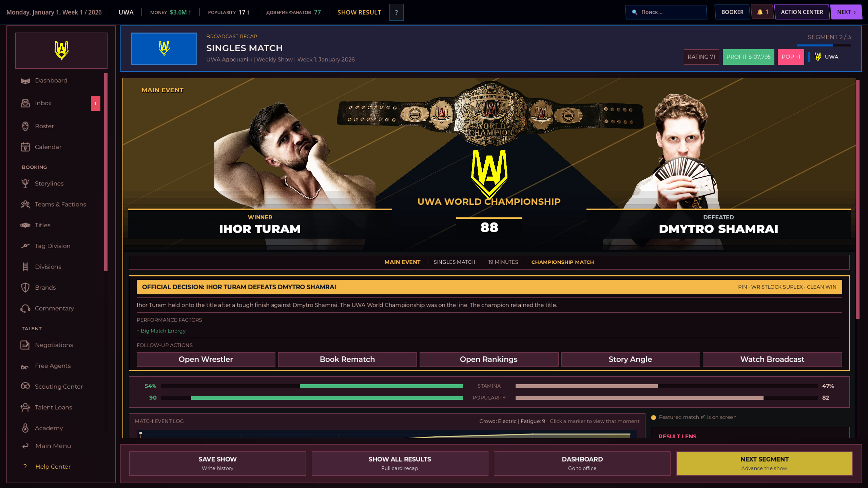Click Open Rankings action
868x488 pixels.
pos(489,359)
